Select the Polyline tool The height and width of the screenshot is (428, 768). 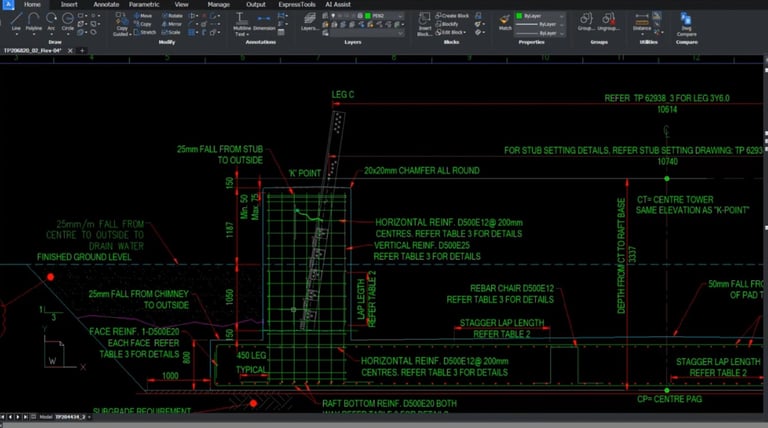point(33,20)
